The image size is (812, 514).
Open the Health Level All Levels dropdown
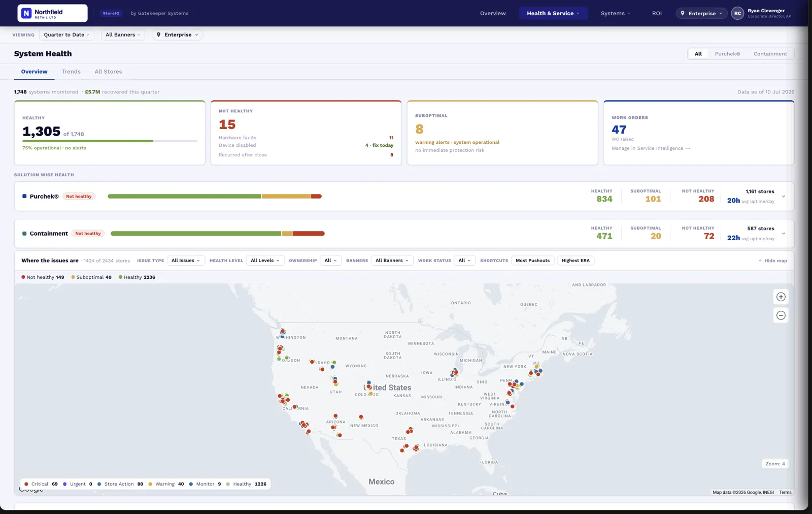[265, 261]
